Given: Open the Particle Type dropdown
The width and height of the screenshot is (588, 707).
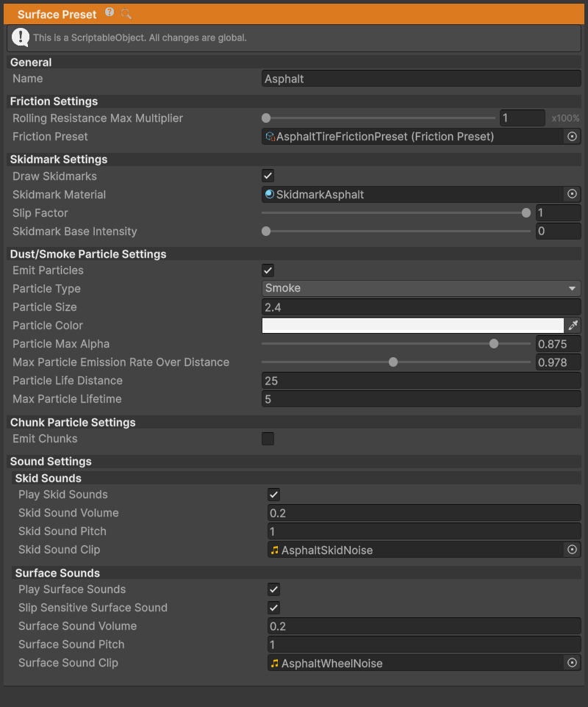Looking at the screenshot, I should [421, 288].
